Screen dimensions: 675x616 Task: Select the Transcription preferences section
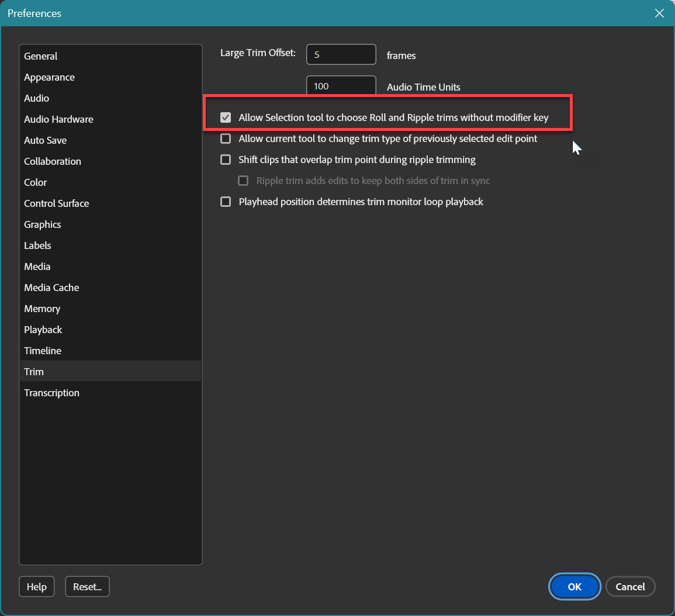(51, 393)
